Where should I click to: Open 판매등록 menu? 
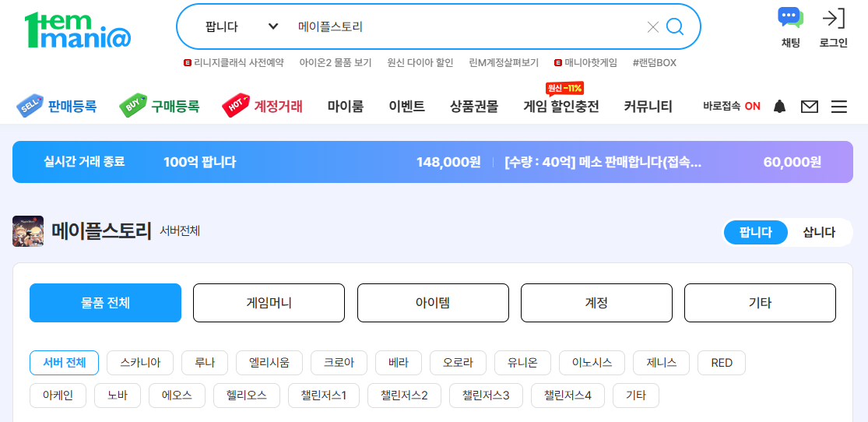coord(57,106)
